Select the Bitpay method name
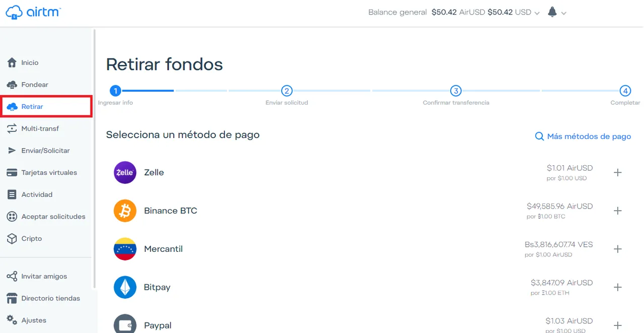 [157, 288]
